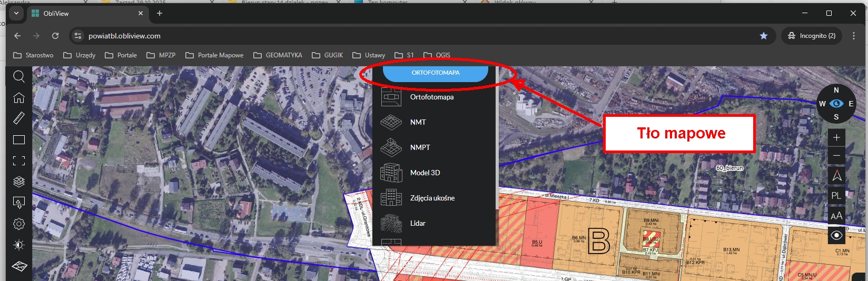The image size is (868, 281).
Task: Click the import/export screen arrows icon
Action: tap(19, 203)
